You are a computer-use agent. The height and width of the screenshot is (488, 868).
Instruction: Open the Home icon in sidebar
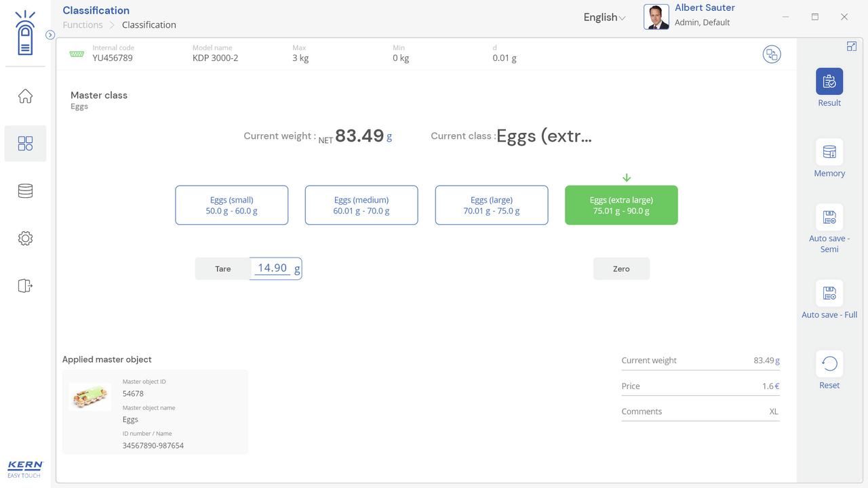[25, 96]
